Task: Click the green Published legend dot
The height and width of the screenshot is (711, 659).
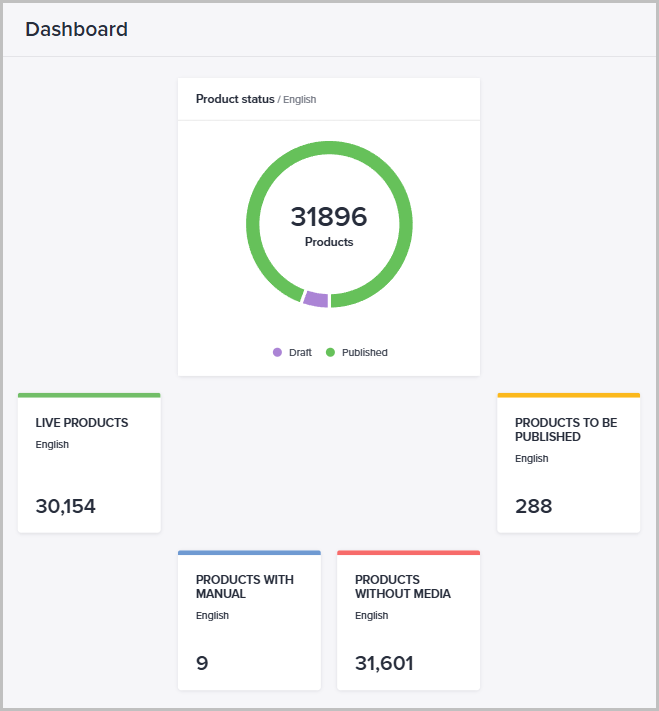Action: [x=330, y=352]
